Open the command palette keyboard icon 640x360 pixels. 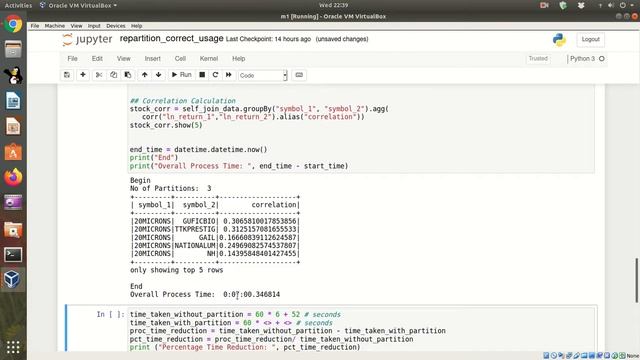[299, 75]
